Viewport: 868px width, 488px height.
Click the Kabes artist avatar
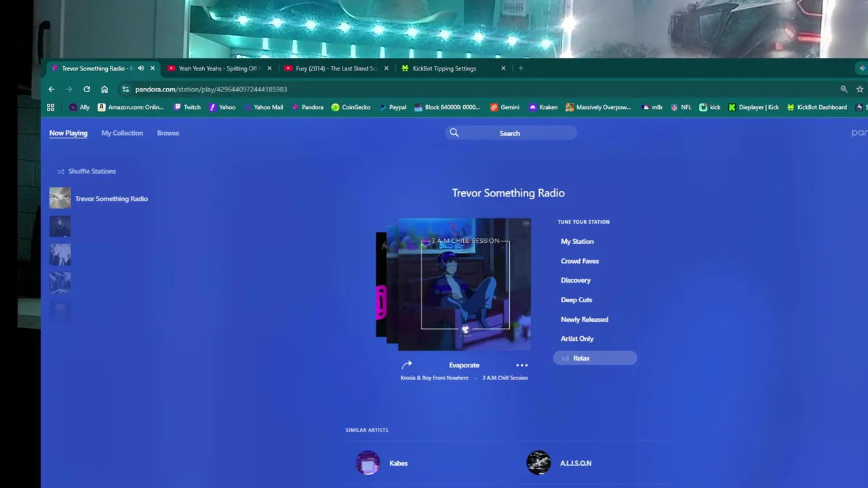[x=368, y=463]
